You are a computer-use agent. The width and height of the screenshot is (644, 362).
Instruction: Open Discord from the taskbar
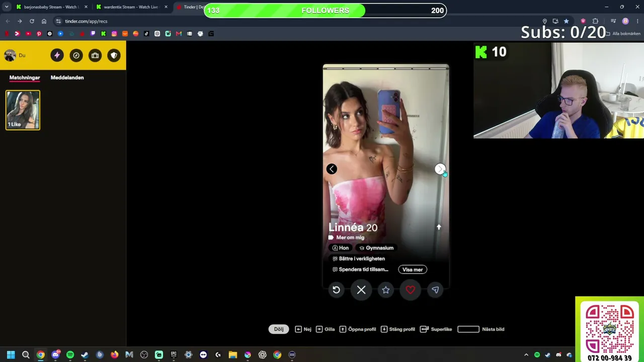(55, 355)
